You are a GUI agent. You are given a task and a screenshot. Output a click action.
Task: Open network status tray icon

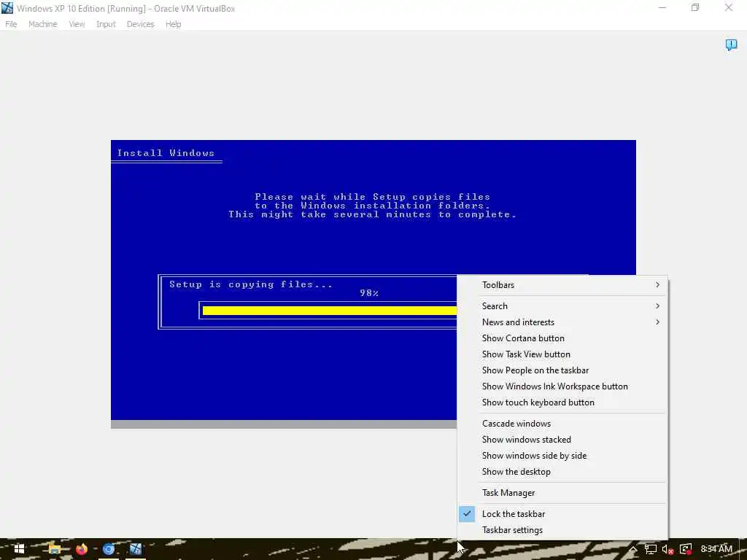650,549
